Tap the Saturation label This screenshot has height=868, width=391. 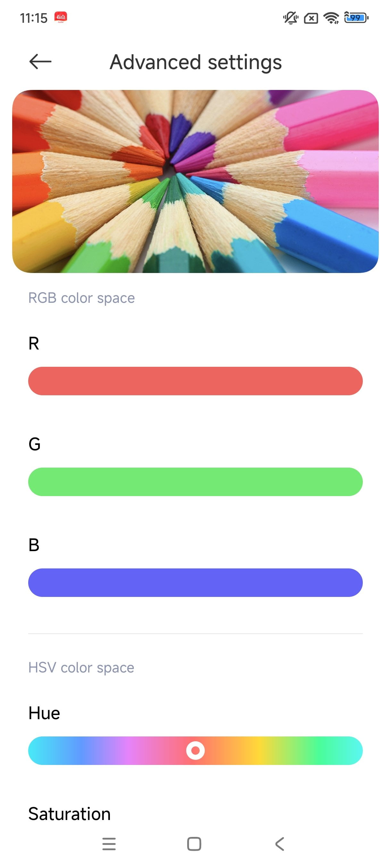[70, 813]
